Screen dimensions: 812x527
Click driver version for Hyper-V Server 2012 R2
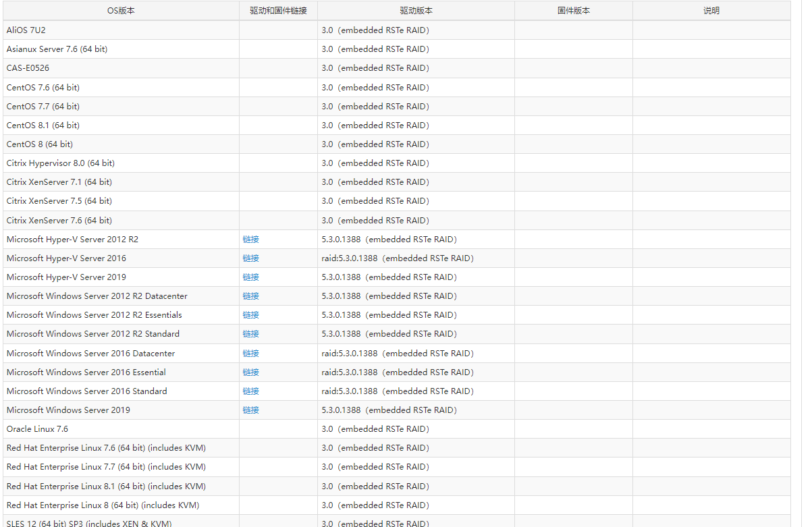(389, 240)
